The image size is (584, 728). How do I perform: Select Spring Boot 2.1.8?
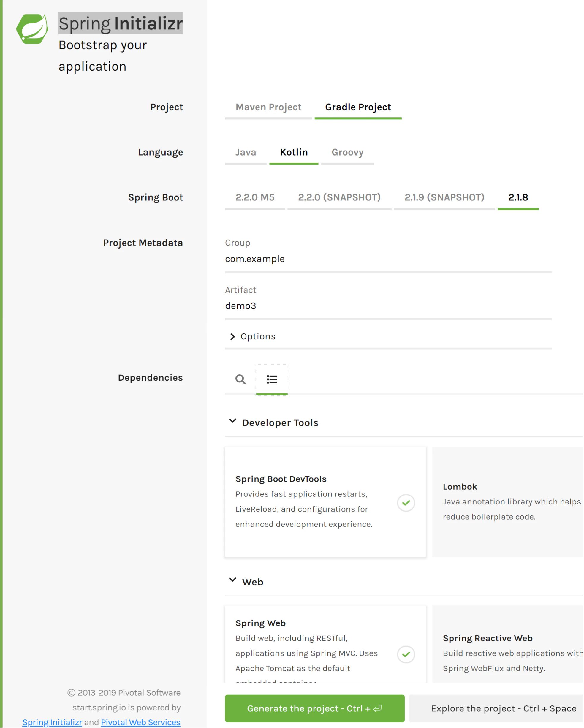[x=518, y=198]
